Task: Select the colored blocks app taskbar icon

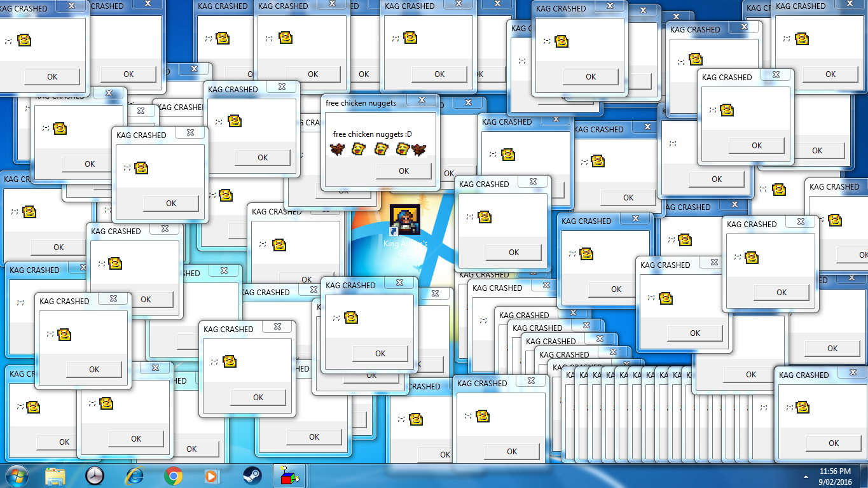Action: 291,476
